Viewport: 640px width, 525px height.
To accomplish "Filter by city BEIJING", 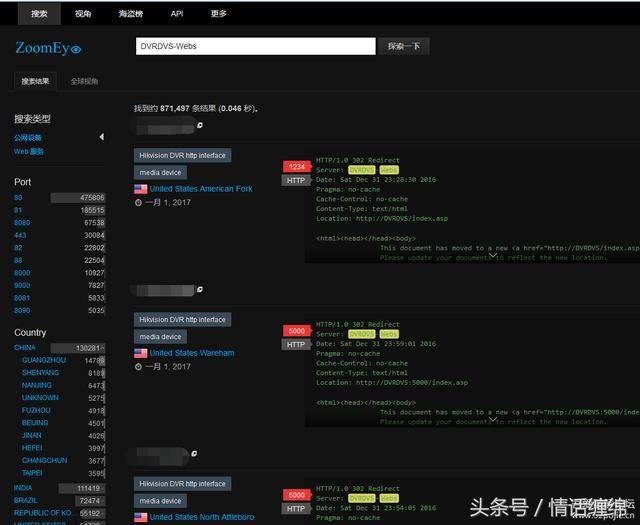I will (x=35, y=423).
